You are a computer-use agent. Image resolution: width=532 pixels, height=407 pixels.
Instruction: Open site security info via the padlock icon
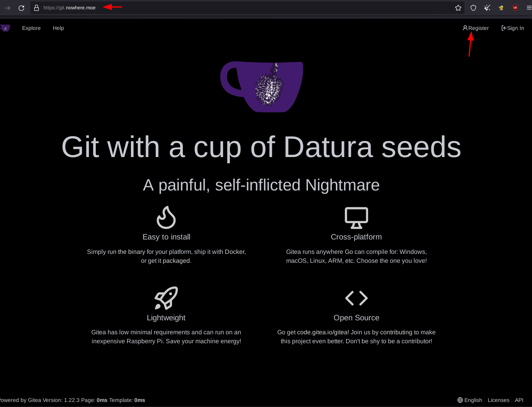tap(37, 8)
